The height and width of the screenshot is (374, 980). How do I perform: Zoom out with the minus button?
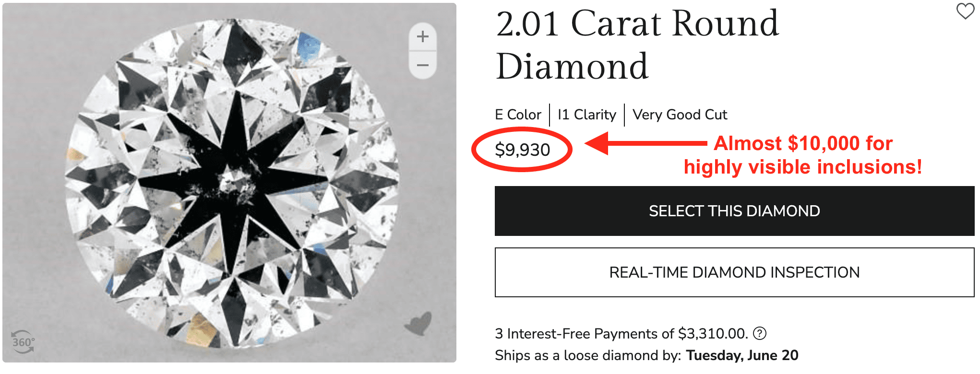(x=423, y=65)
